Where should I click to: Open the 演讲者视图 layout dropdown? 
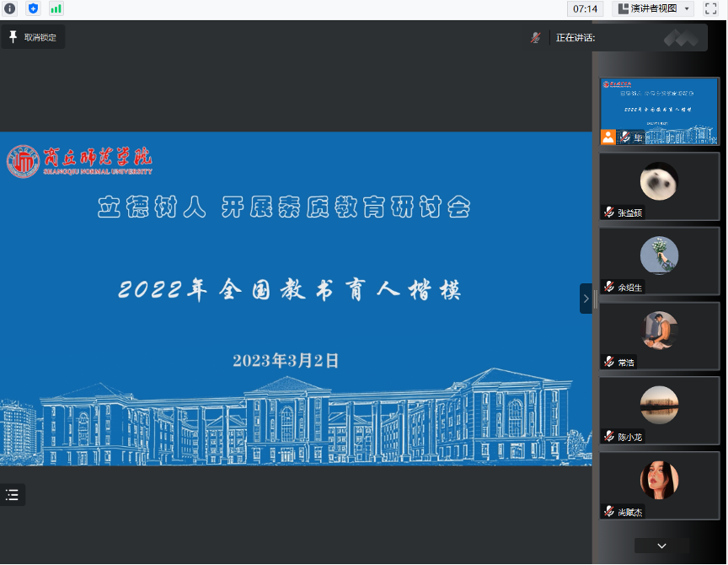[652, 8]
